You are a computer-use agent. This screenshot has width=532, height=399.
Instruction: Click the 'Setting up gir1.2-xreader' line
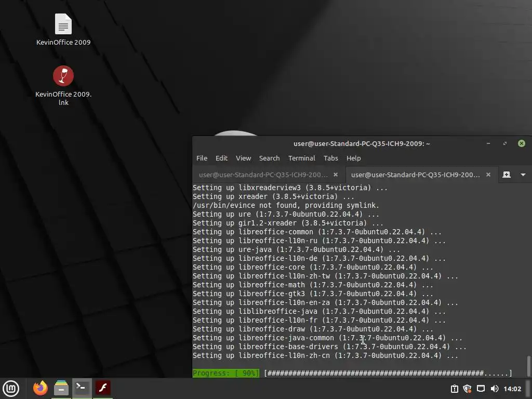pos(288,223)
